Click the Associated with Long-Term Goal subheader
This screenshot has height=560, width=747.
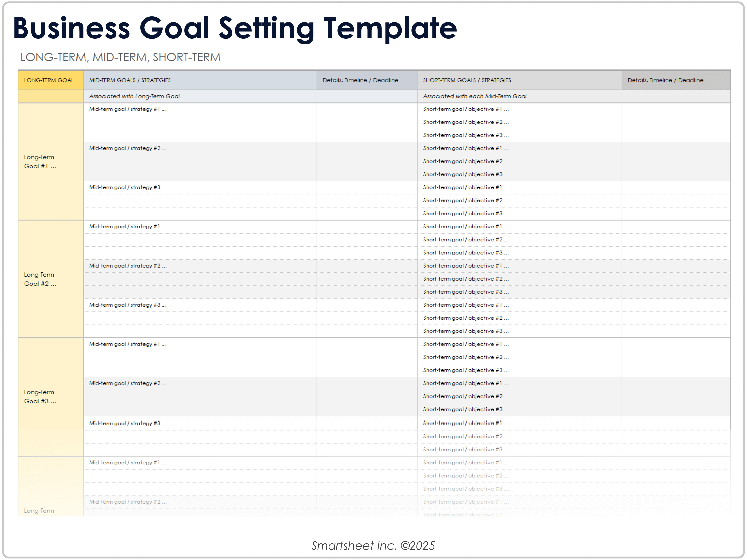134,96
